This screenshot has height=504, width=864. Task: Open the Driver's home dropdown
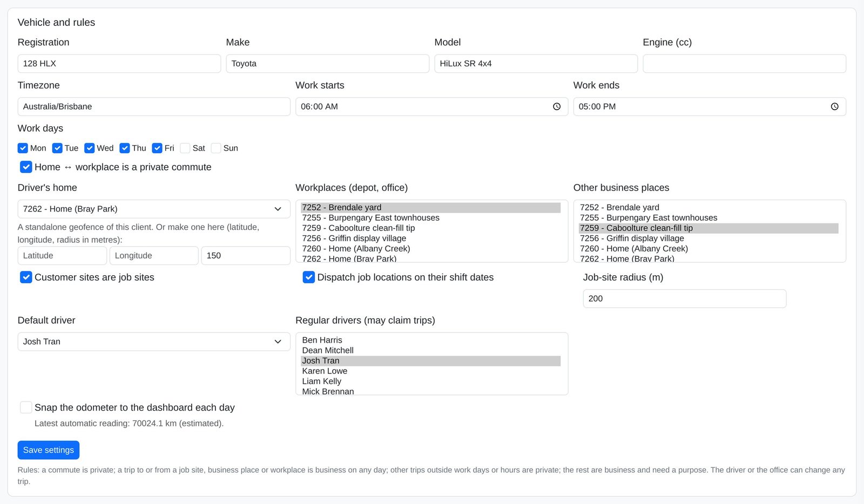click(154, 209)
